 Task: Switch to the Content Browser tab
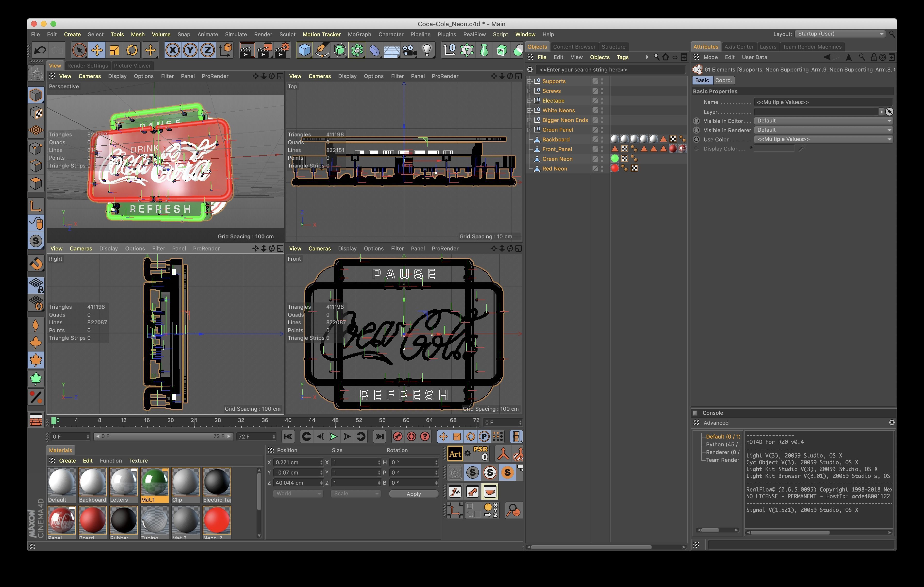pos(574,47)
